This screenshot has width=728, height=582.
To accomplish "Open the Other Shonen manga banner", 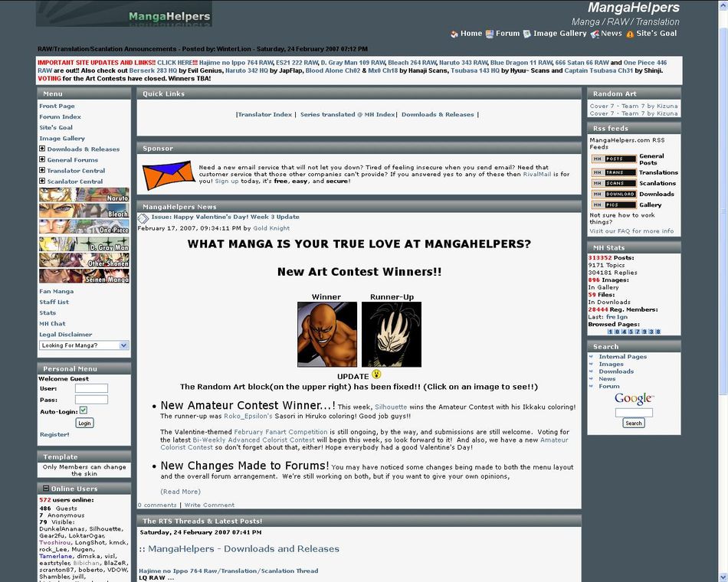I will point(84,260).
